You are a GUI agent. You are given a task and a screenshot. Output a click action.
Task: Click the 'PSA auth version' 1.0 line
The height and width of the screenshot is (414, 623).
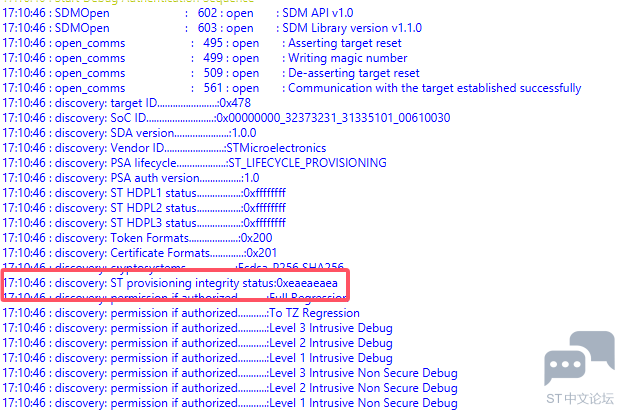pyautogui.click(x=131, y=178)
